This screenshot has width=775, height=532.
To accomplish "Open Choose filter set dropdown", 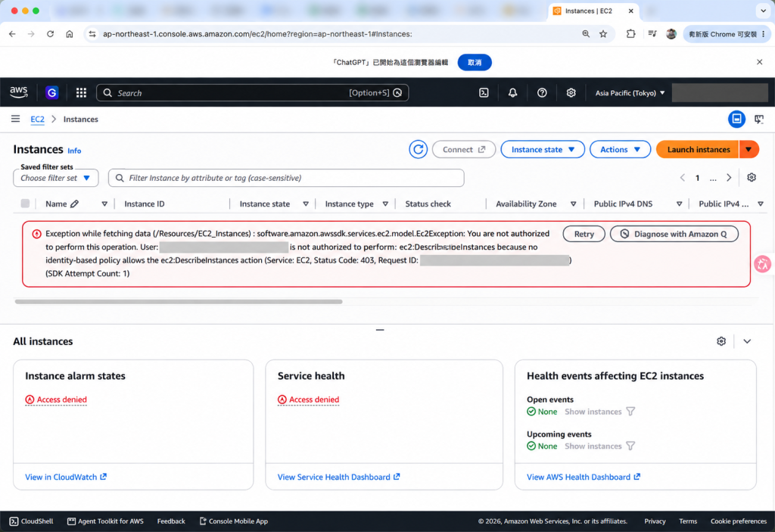I will tap(56, 178).
